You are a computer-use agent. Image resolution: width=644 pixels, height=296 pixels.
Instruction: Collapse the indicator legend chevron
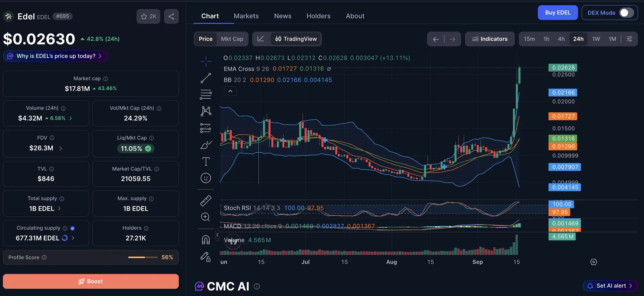click(230, 91)
